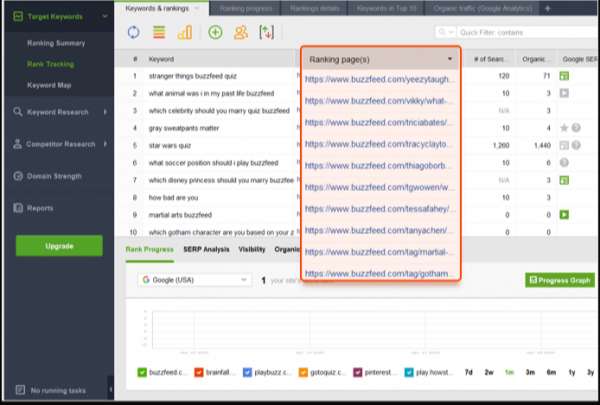Click the striped list rows toolbar icon
Image resolution: width=600 pixels, height=405 pixels.
[x=159, y=32]
